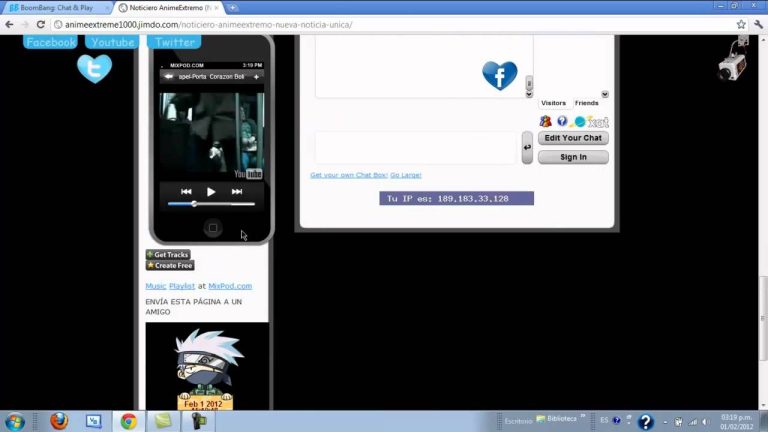This screenshot has width=768, height=432.
Task: Click Create Free button
Action: click(170, 265)
